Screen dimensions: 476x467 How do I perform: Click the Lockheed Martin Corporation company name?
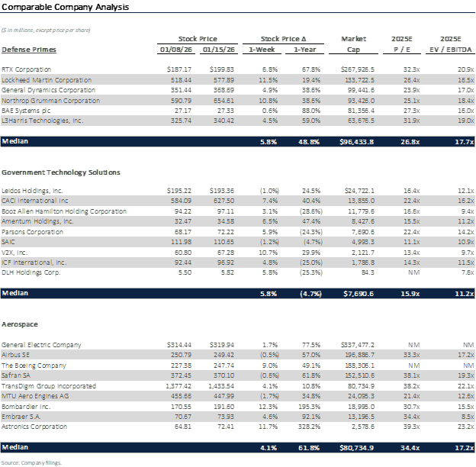coord(47,79)
